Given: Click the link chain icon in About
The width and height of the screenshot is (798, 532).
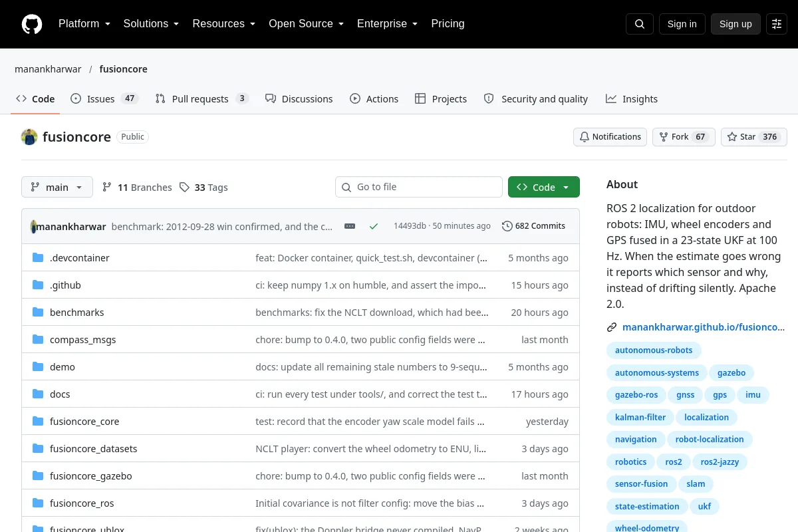Looking at the screenshot, I should tap(612, 327).
